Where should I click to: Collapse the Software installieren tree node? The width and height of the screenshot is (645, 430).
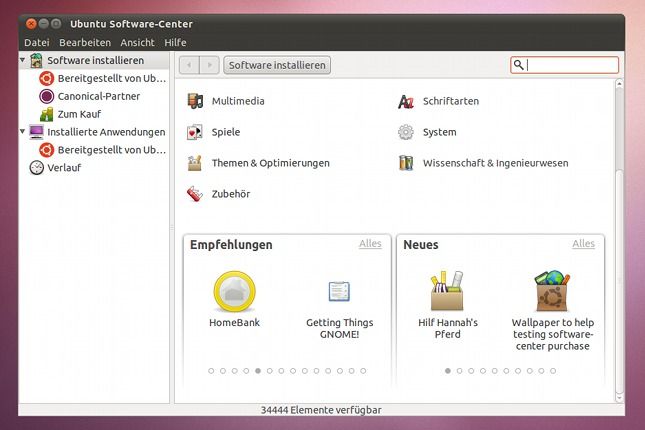click(23, 61)
